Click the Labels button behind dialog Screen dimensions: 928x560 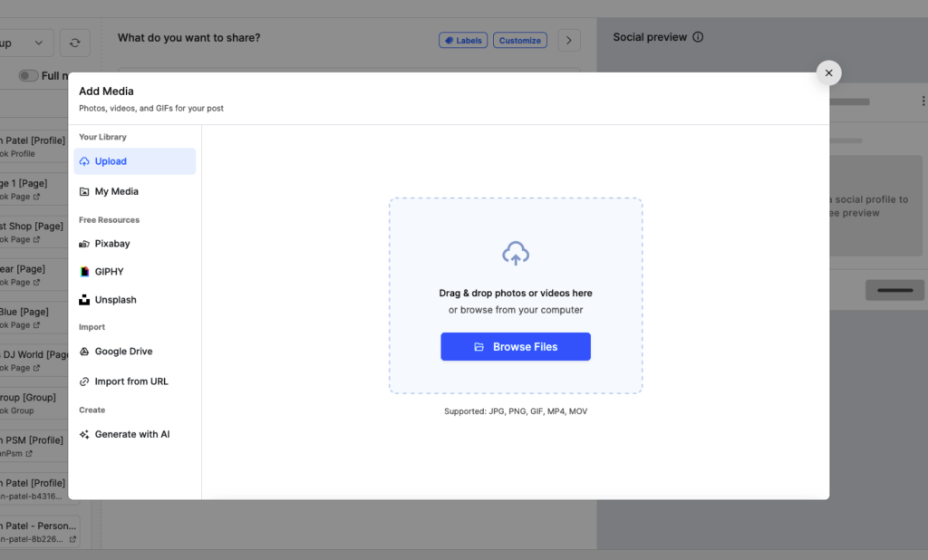click(x=463, y=40)
